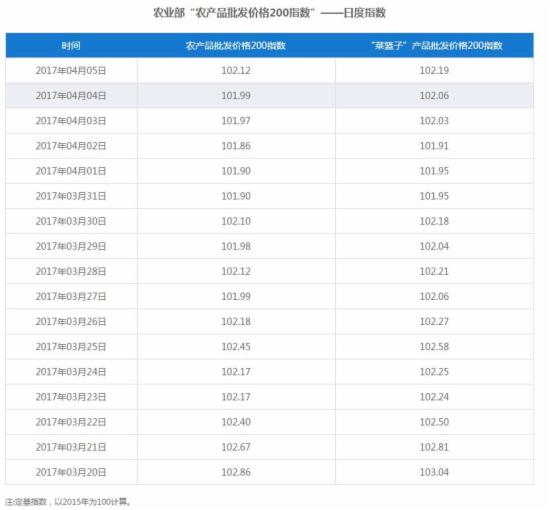Click value 102.24 in 03月23日 row
This screenshot has width=550, height=510.
click(x=434, y=397)
